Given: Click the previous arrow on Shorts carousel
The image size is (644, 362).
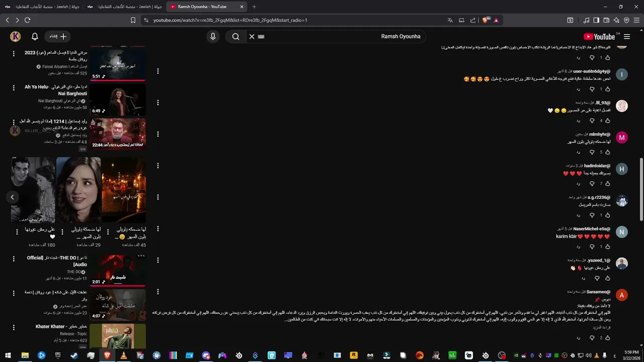Looking at the screenshot, I should [x=13, y=197].
